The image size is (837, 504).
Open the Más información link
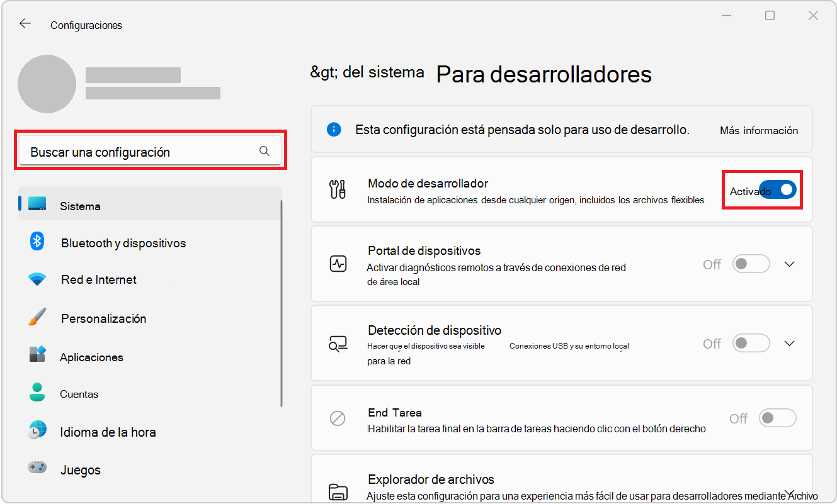point(758,130)
